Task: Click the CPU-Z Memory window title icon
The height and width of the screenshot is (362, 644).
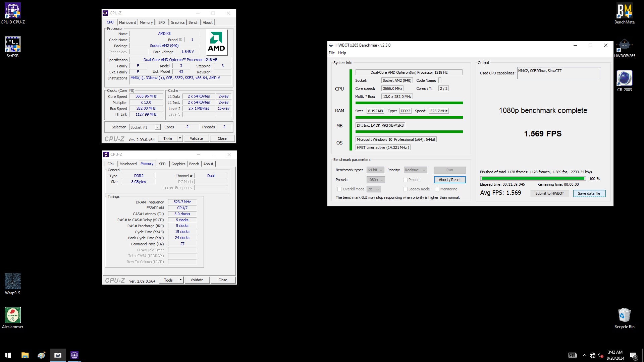Action: coord(106,155)
